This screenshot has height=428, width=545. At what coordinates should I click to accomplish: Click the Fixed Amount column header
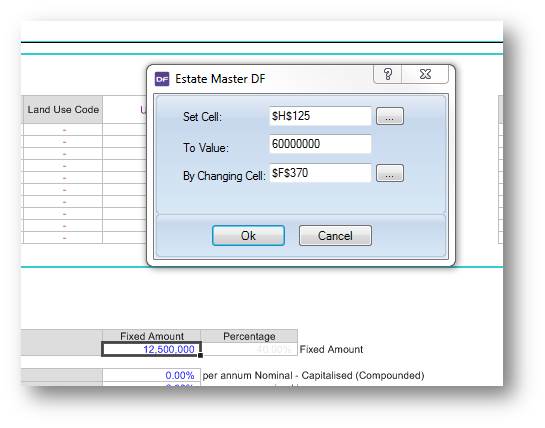tap(152, 336)
